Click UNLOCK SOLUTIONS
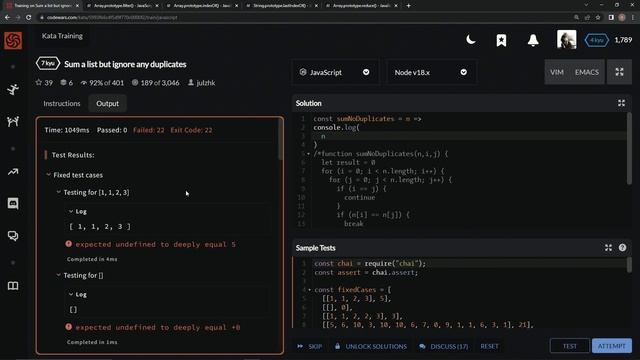The width and height of the screenshot is (640, 360). point(371,346)
